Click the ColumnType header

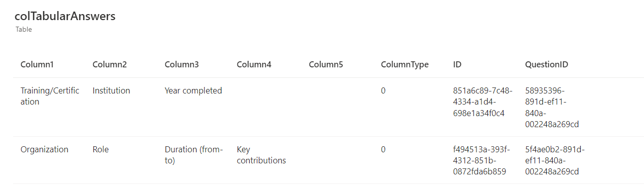tap(405, 65)
